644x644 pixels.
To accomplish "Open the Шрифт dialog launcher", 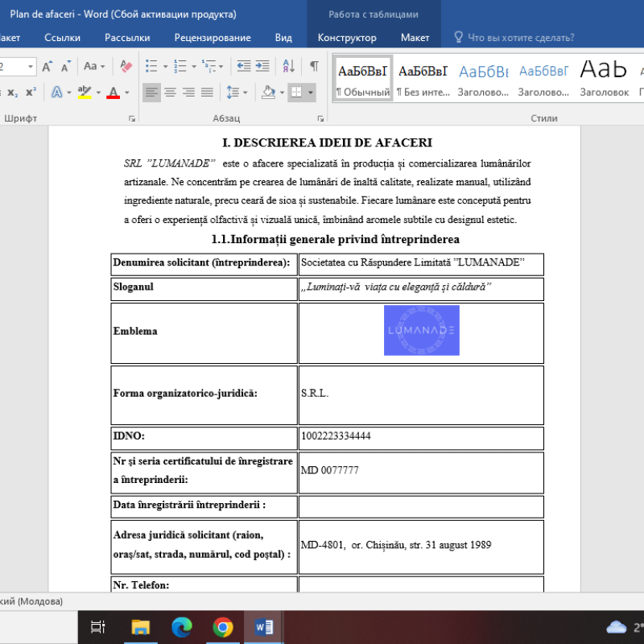I will (x=132, y=118).
